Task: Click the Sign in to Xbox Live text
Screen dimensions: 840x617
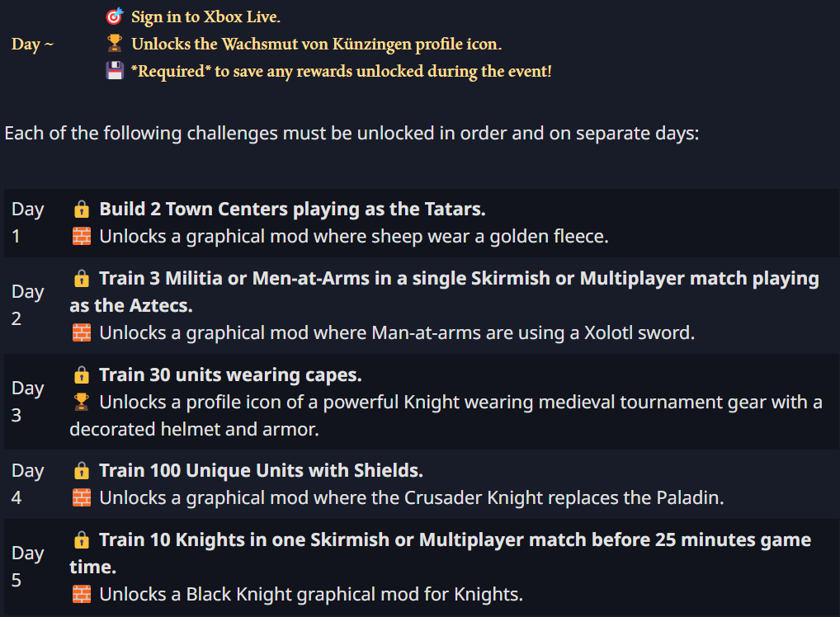Action: tap(205, 16)
